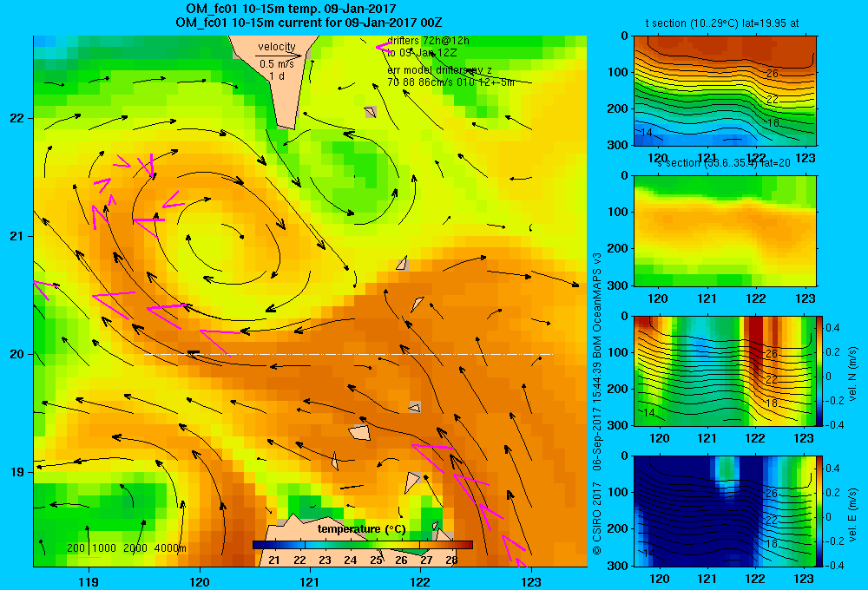Click longitude label 123 on main map

click(x=531, y=581)
